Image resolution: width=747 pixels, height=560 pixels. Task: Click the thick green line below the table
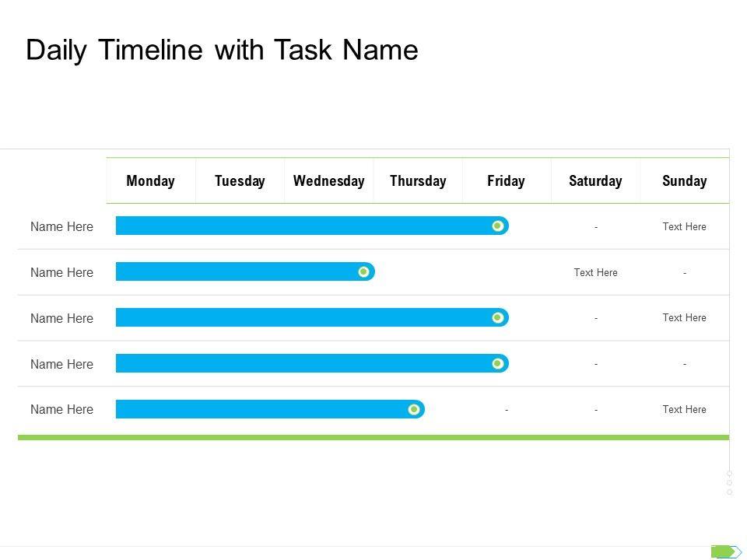[373, 438]
